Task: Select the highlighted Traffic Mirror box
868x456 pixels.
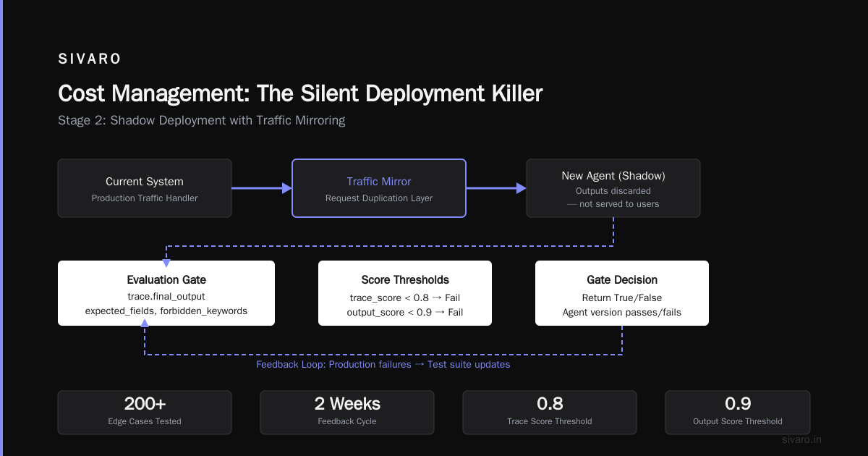Action: point(379,188)
